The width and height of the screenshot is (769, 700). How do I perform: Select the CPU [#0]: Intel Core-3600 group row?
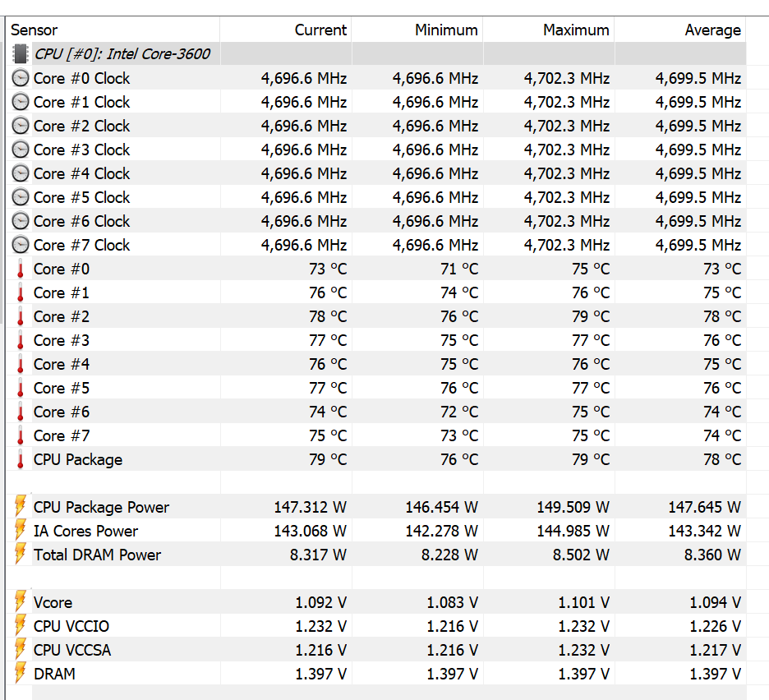click(x=122, y=54)
